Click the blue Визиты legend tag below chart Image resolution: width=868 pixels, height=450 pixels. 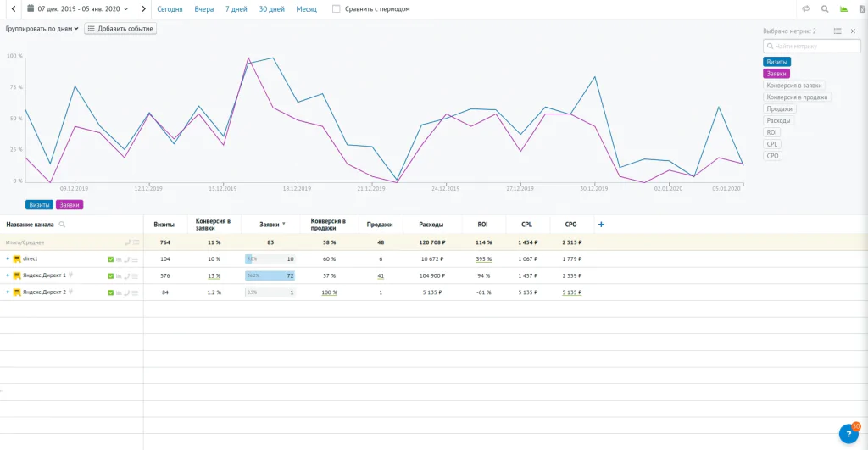pos(39,205)
